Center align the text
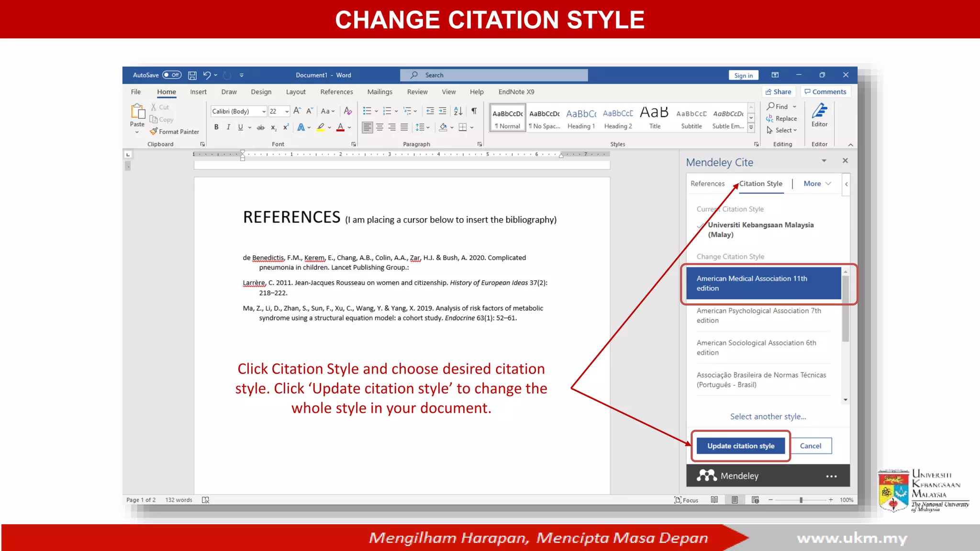 tap(379, 127)
